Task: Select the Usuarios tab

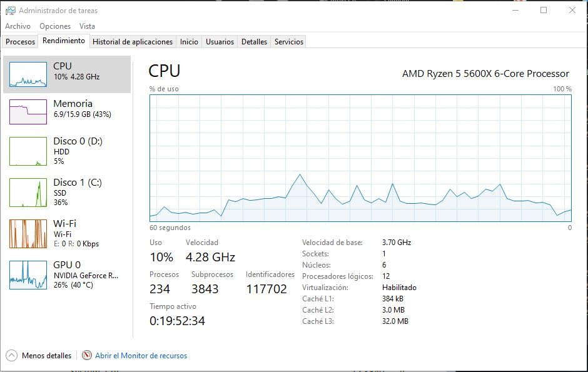Action: coord(220,41)
